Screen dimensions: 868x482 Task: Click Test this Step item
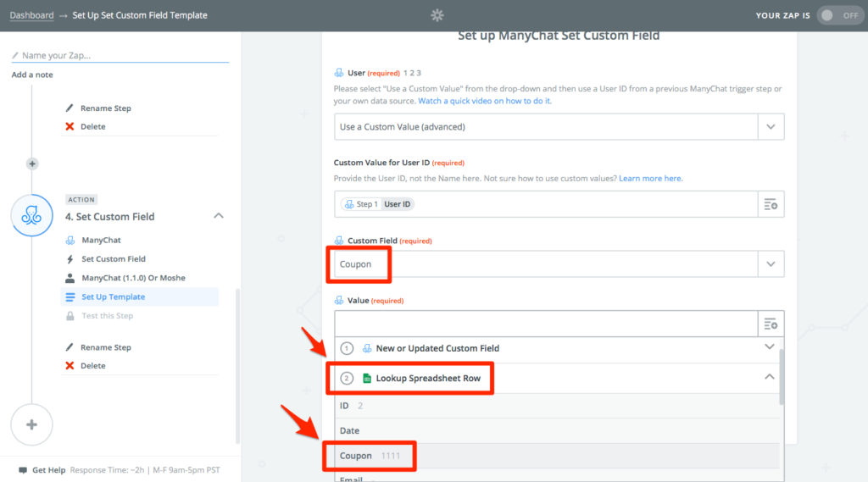[108, 316]
